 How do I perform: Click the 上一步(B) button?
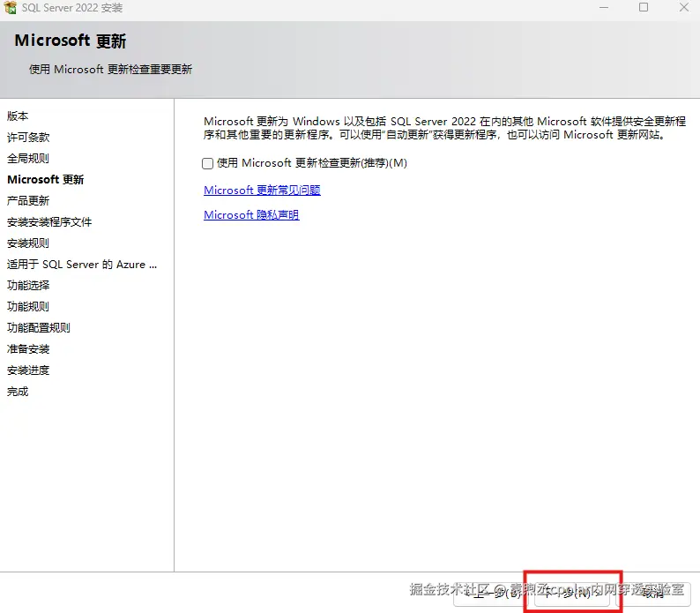[x=490, y=594]
